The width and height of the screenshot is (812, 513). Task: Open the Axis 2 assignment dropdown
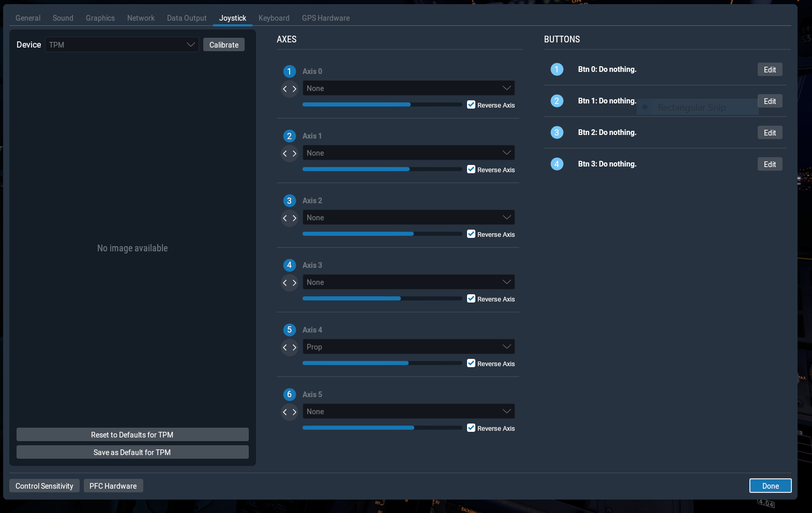(408, 218)
